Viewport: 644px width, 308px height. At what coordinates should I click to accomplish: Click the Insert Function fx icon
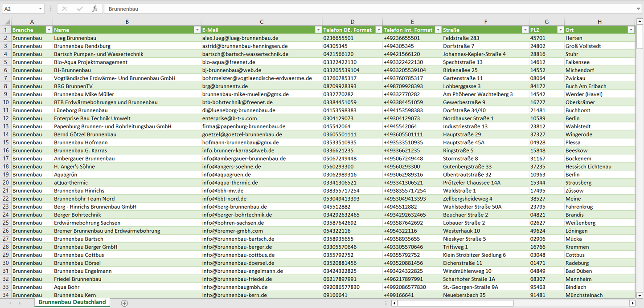94,9
